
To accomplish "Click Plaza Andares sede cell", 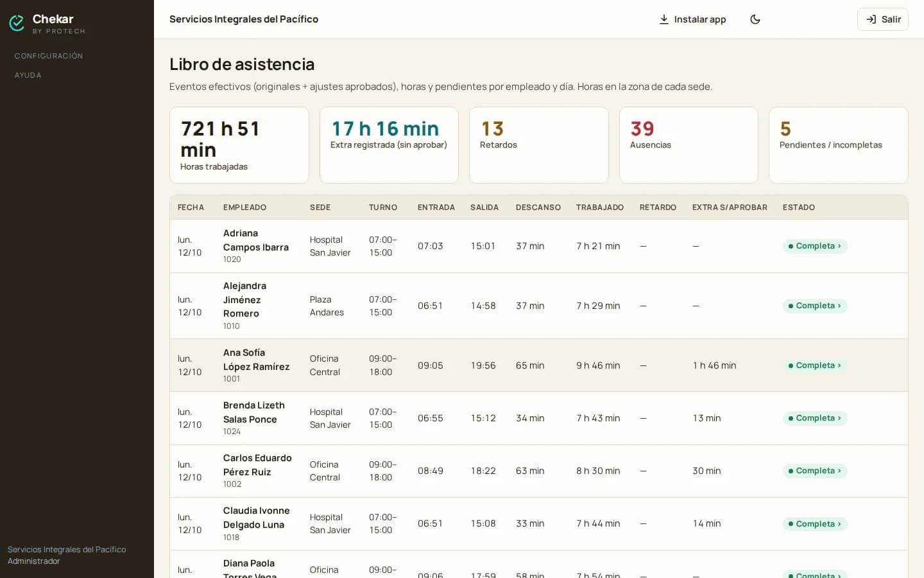I will point(327,306).
